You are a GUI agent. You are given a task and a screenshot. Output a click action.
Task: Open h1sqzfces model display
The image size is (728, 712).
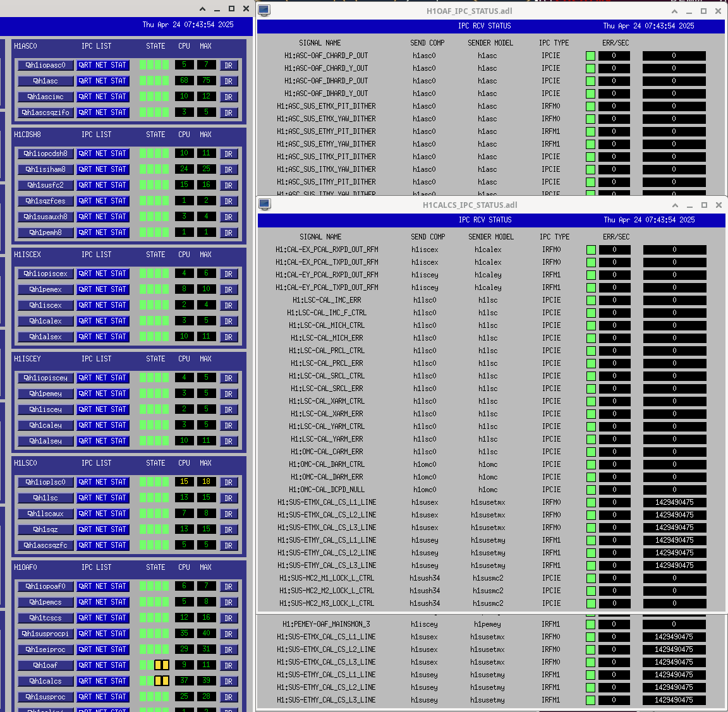tap(45, 200)
